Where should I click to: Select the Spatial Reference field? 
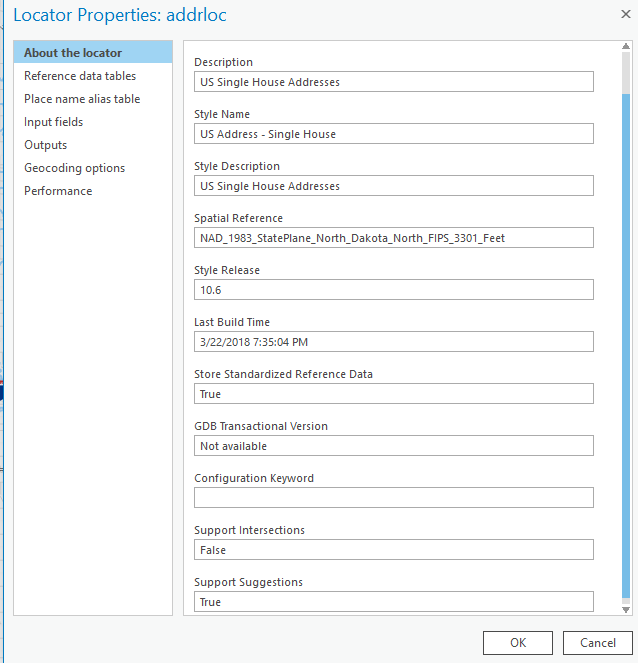pos(393,238)
